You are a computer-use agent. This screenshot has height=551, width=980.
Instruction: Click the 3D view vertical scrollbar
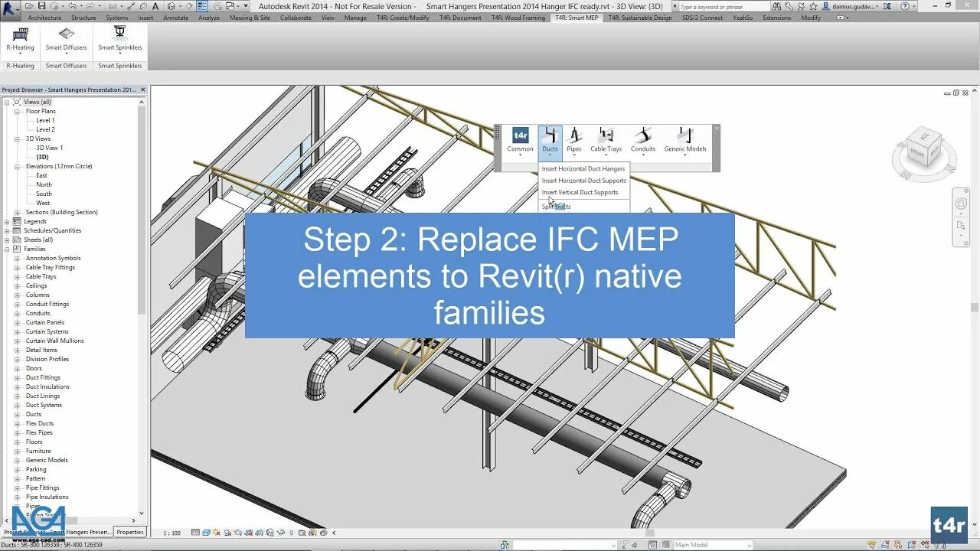(975, 306)
